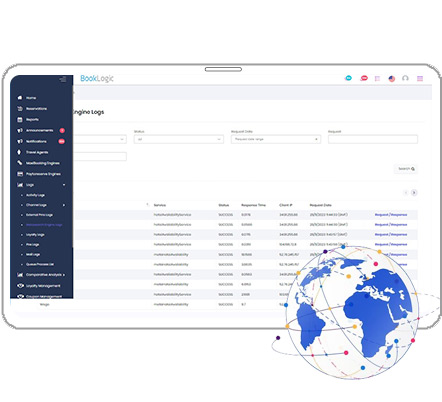Expand the Channel Logs submenu arrow

[64, 205]
